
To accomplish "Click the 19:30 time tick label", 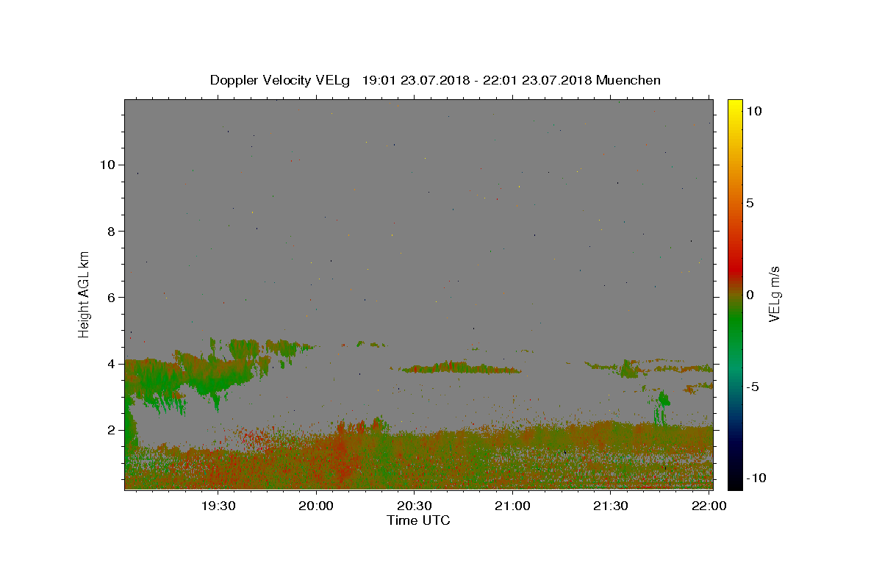I will (218, 506).
